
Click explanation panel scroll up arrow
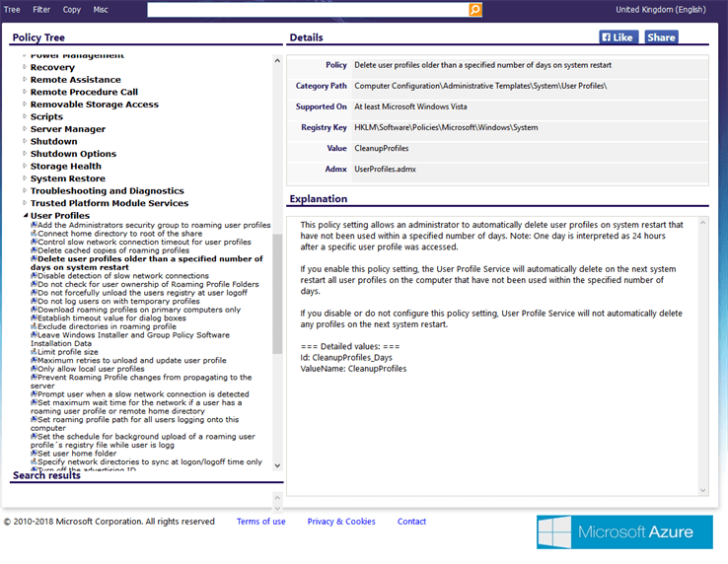pos(702,223)
